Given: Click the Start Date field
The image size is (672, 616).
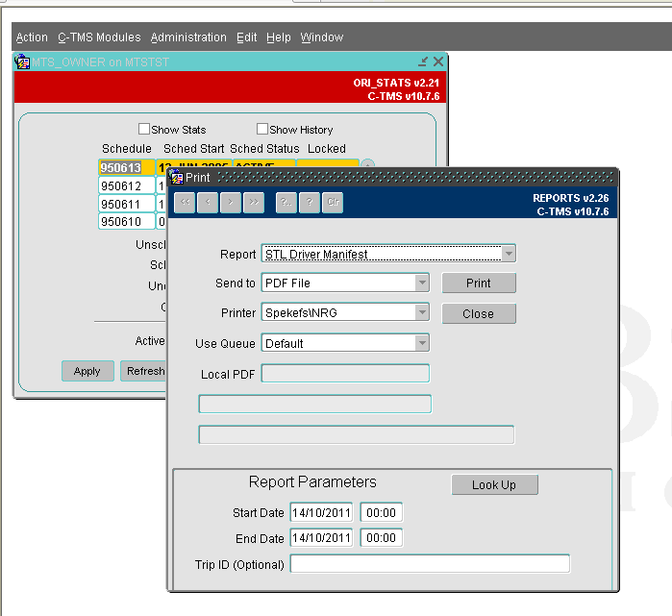Looking at the screenshot, I should pos(321,512).
